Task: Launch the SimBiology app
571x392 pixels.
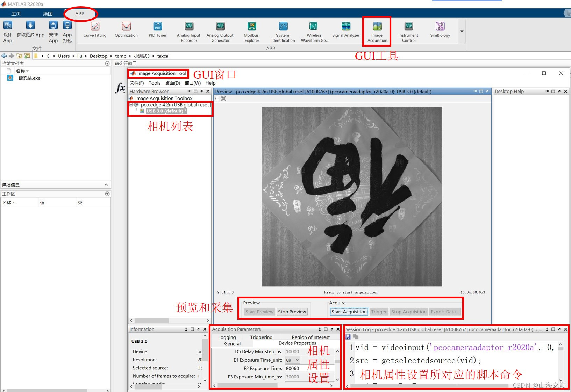Action: [x=439, y=31]
